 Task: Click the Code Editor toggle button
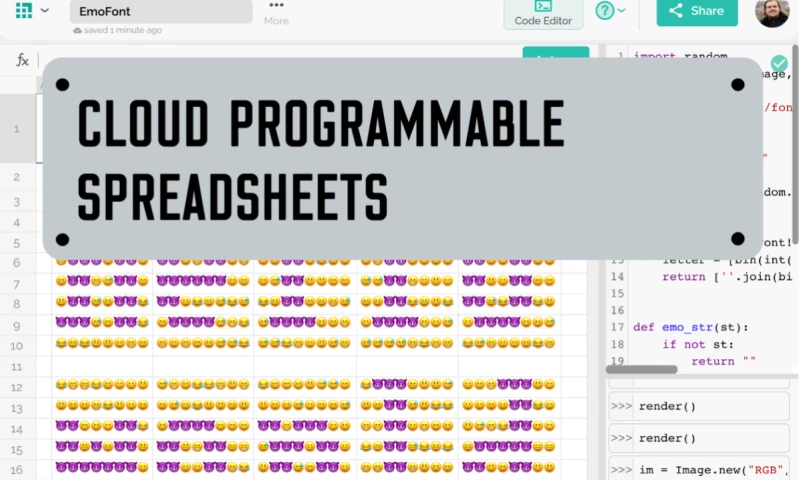click(541, 13)
